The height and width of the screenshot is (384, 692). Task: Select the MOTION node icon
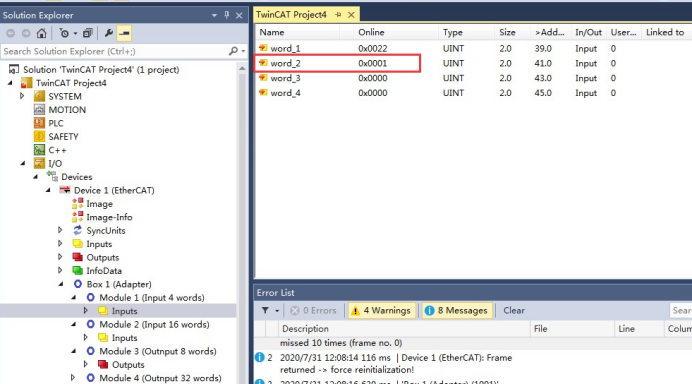click(x=39, y=109)
